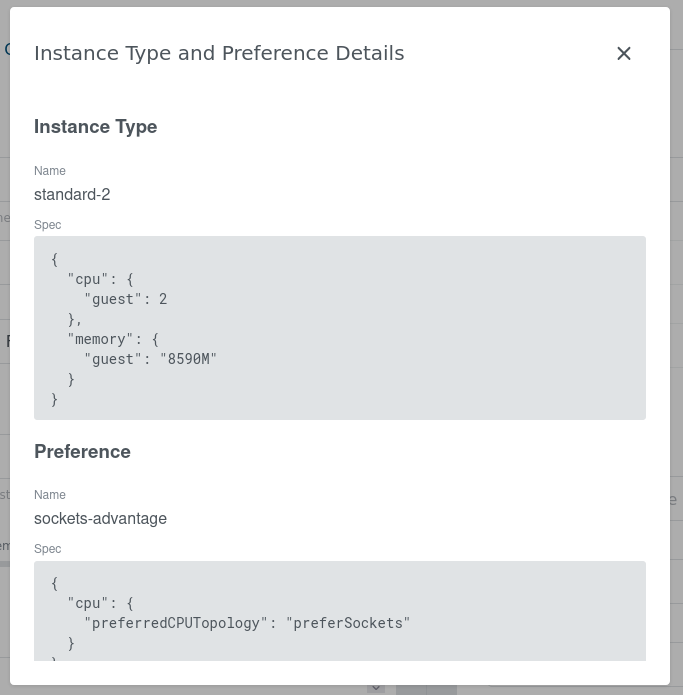
Task: Click the dimmed chevron below the dialog
Action: click(x=376, y=688)
